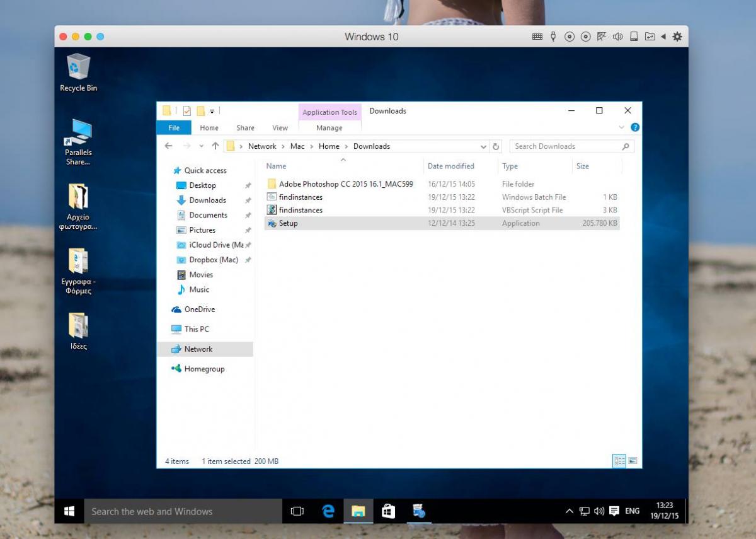Open Explorer help via the question mark
The image size is (756, 539).
pyautogui.click(x=635, y=127)
